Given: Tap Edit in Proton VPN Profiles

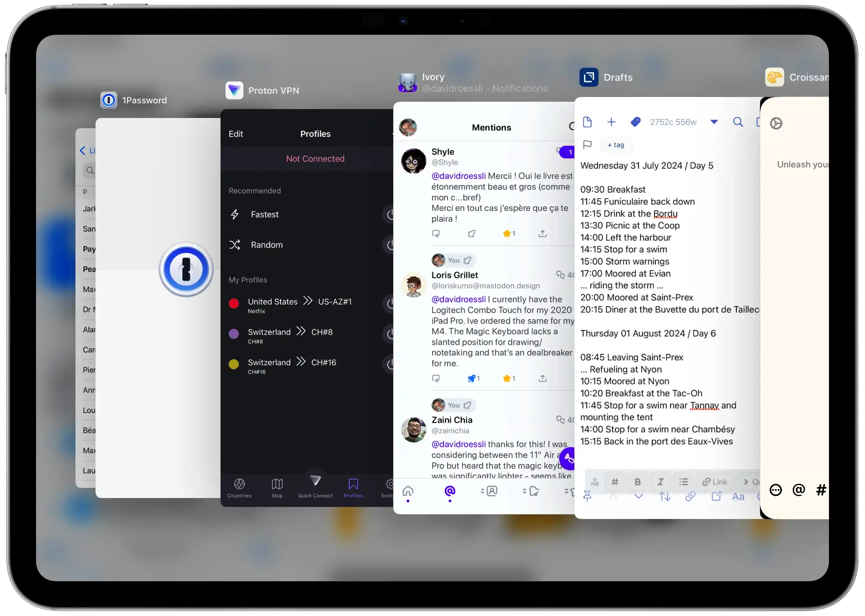Looking at the screenshot, I should (x=236, y=134).
